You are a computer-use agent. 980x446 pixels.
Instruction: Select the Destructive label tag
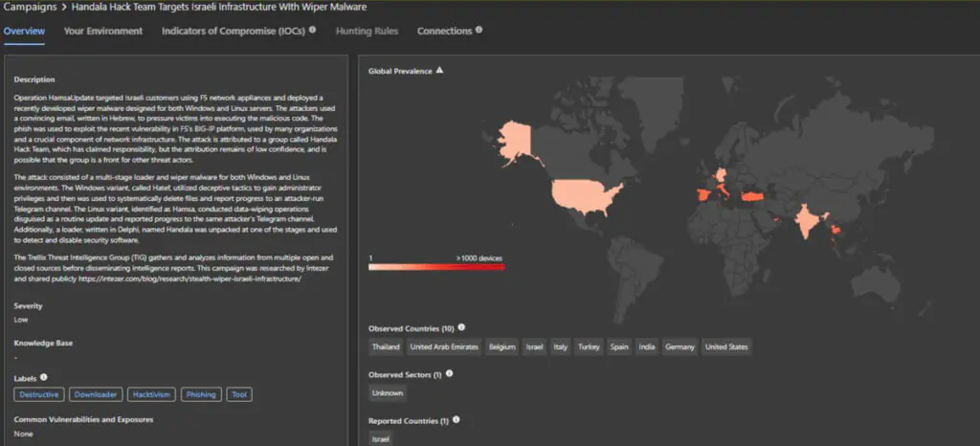click(x=40, y=394)
